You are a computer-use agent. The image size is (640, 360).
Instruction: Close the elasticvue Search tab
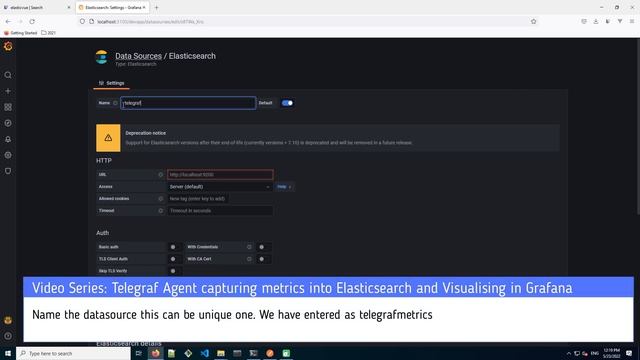(69, 7)
